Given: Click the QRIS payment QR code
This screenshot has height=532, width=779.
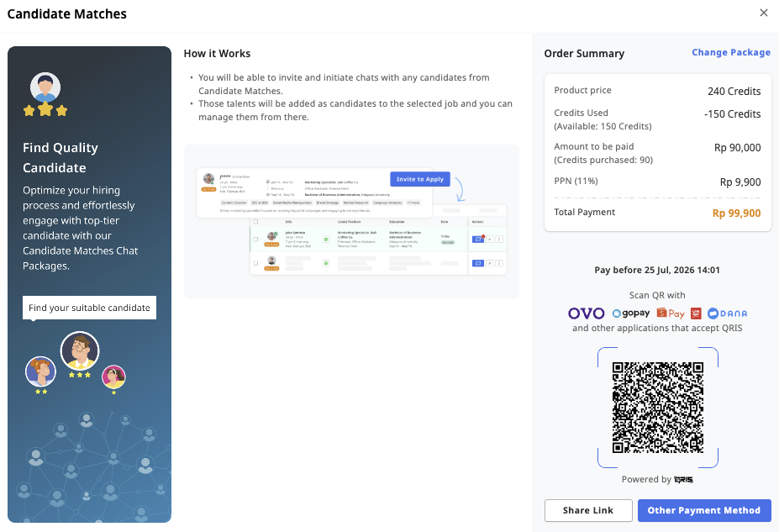Looking at the screenshot, I should click(x=658, y=408).
